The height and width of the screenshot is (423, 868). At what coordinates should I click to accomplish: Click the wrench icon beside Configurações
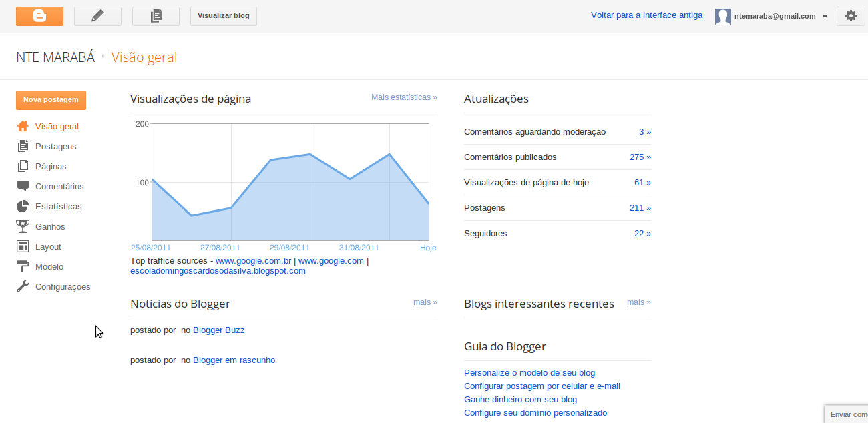coord(23,286)
